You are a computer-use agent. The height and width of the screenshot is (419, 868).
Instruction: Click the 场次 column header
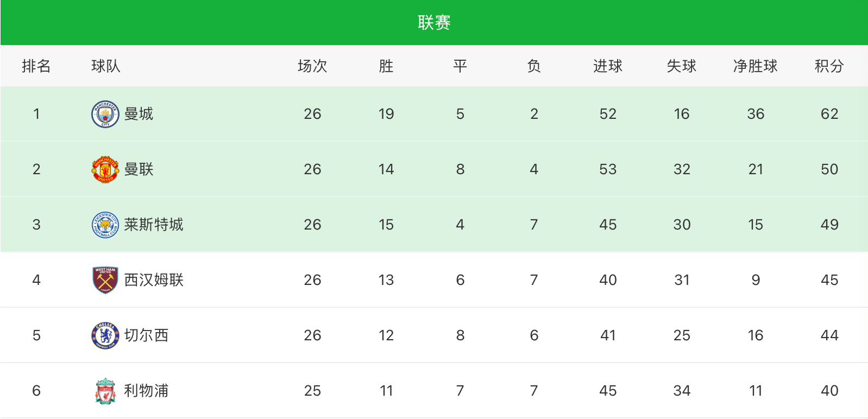pos(312,66)
